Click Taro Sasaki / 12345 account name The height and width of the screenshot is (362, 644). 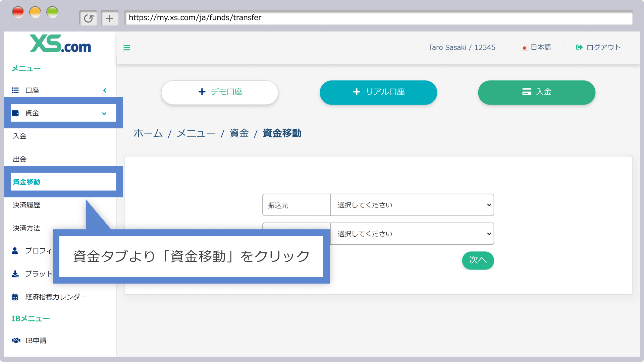pos(462,48)
